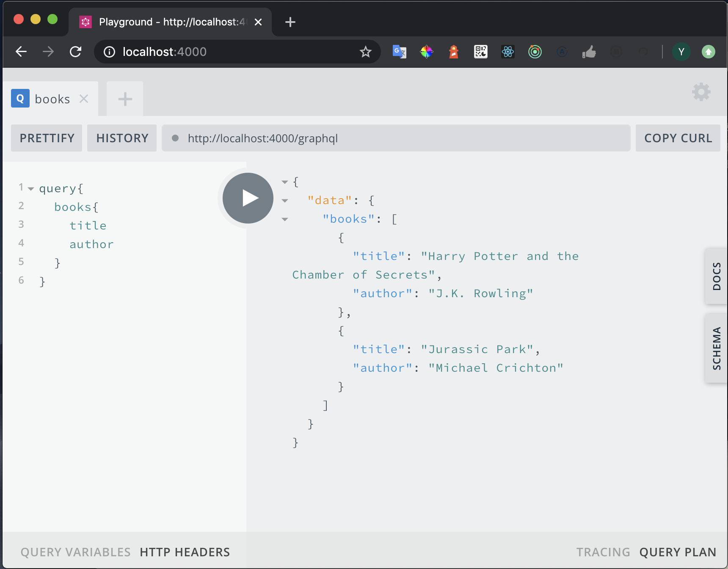Add a new Playground query tab
This screenshot has height=569, width=728.
[125, 99]
